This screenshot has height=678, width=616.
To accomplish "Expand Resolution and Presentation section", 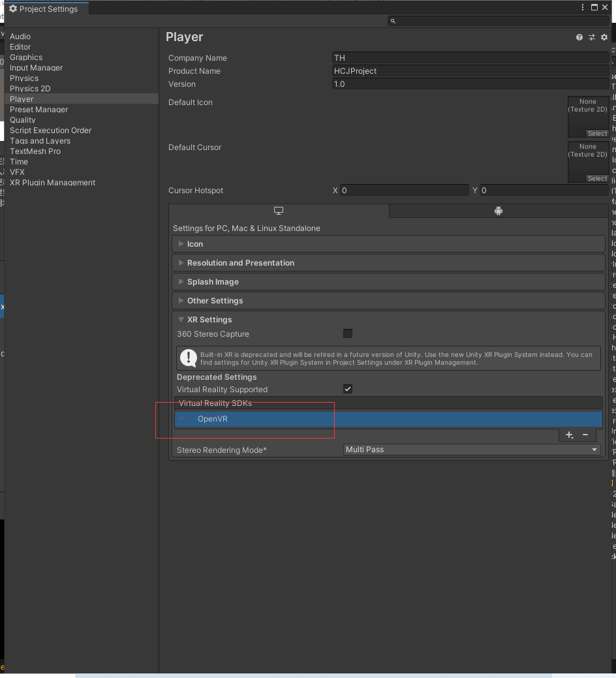I will coord(388,263).
